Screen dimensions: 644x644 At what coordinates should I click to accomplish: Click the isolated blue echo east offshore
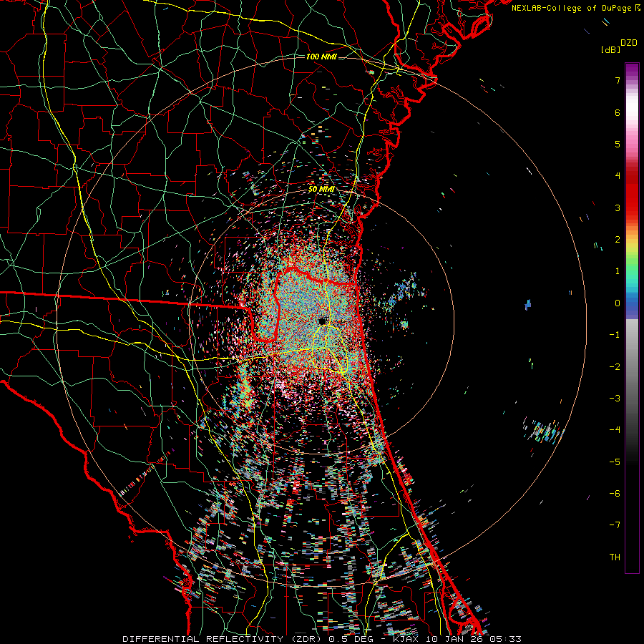point(528,304)
